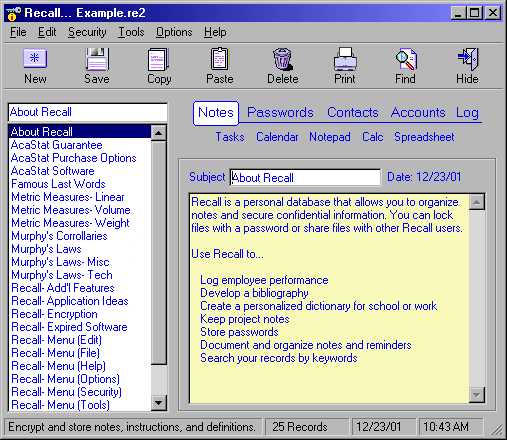Select the Notes tab

[x=216, y=113]
